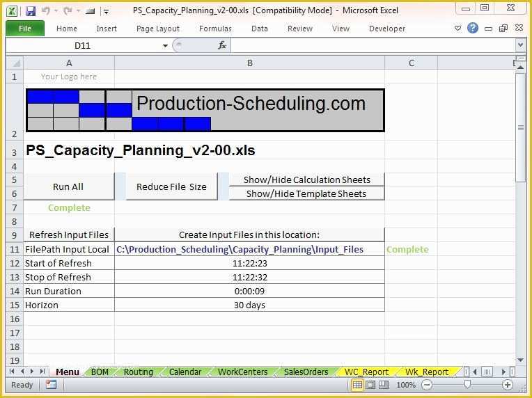Click the macro record icon in status bar

point(52,385)
